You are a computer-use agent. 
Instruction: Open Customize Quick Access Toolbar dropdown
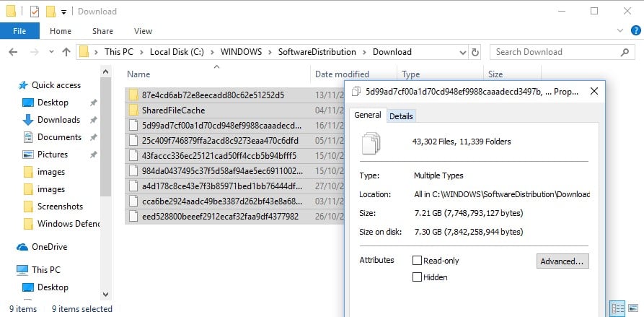tap(63, 12)
